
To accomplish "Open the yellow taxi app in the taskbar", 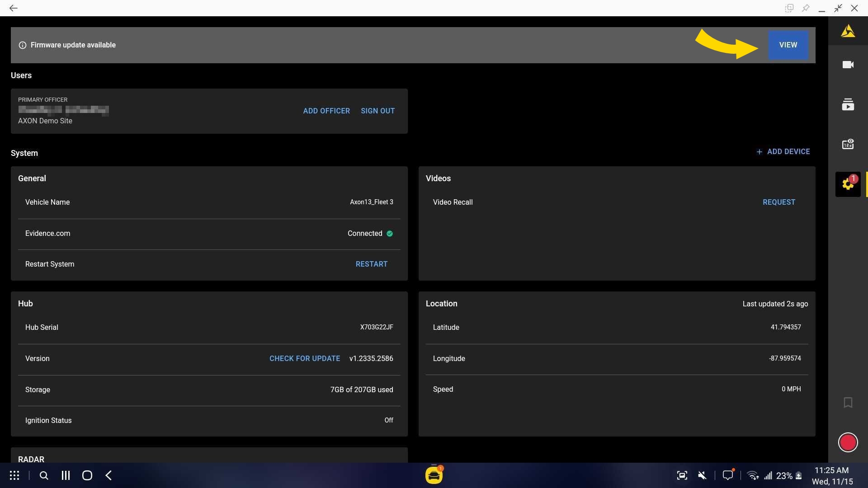I will (434, 475).
